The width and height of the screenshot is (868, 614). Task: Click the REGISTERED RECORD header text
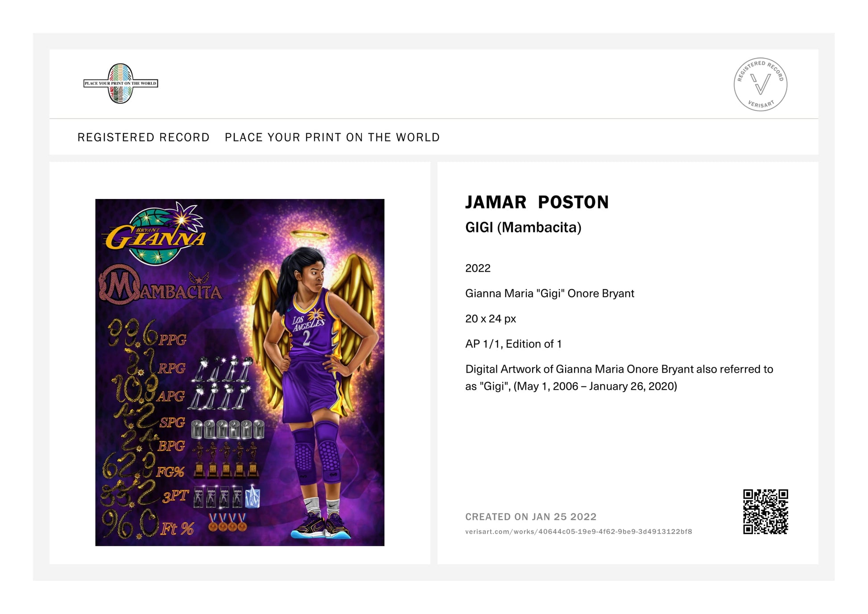click(x=143, y=137)
